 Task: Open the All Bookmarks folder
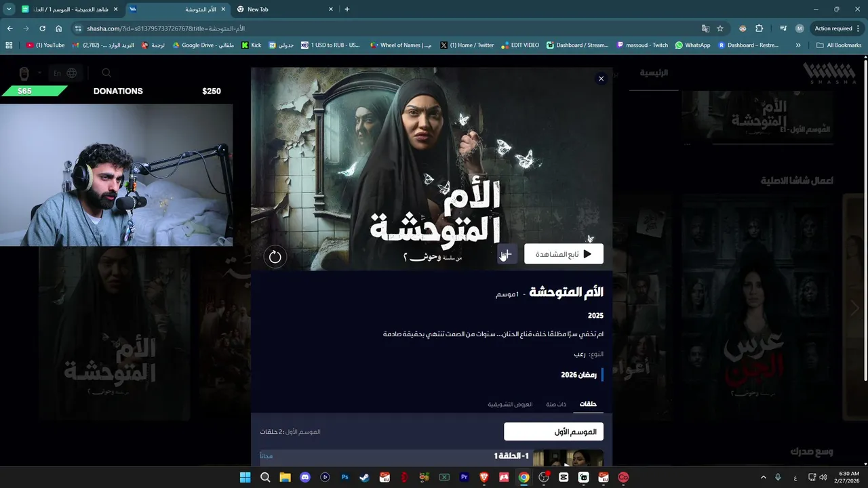tap(839, 45)
